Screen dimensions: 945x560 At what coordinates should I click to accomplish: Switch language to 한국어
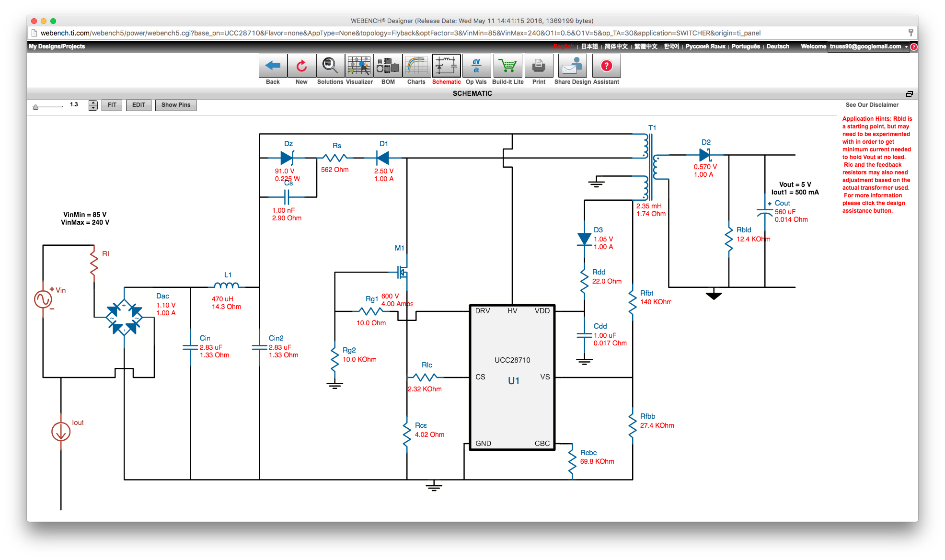point(671,46)
